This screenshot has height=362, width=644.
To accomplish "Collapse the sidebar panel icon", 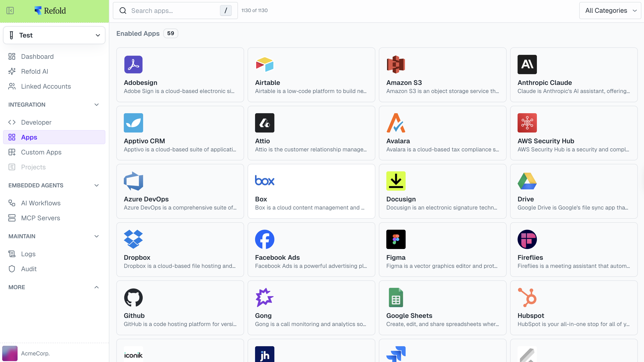I will (x=10, y=11).
